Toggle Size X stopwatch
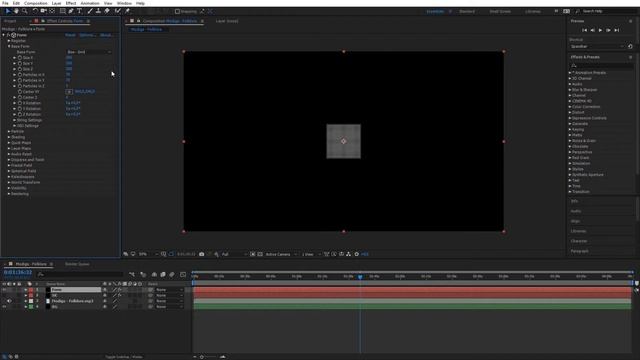Screen dimensions: 640x360 tap(20, 58)
